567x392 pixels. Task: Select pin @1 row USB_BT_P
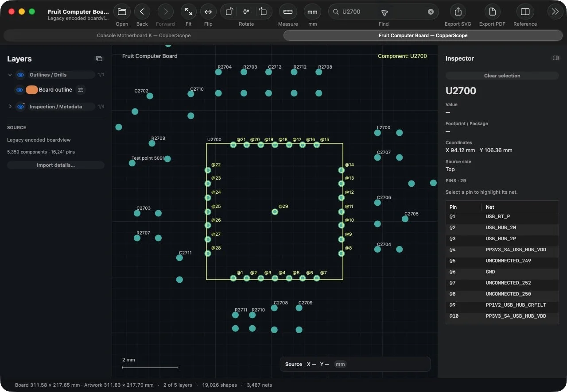(502, 217)
